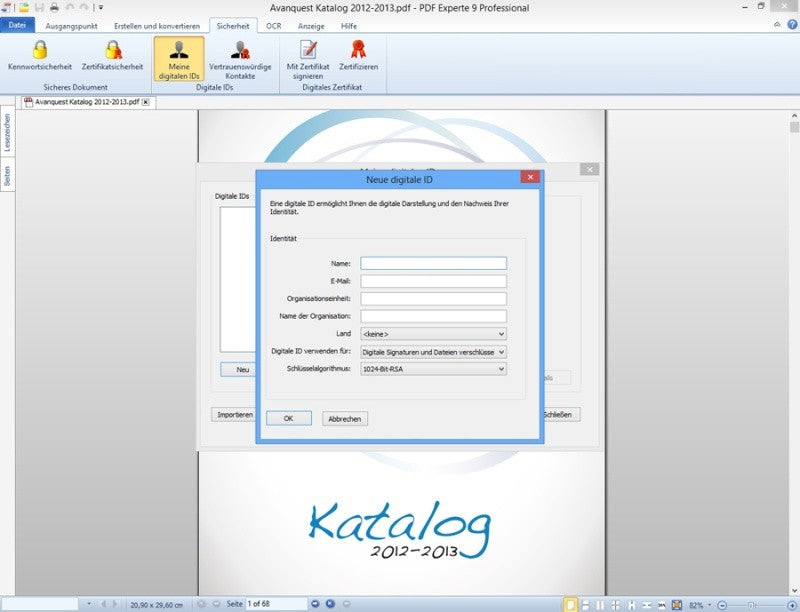Expand Digitale ID verwenden für dropdown
The height and width of the screenshot is (612, 800).
pos(433,352)
